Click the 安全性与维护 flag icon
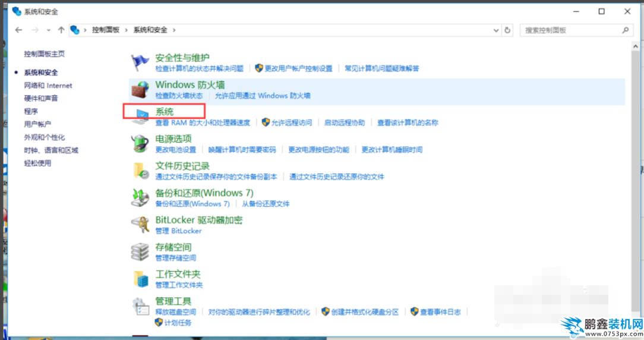The image size is (644, 340). pos(140,62)
